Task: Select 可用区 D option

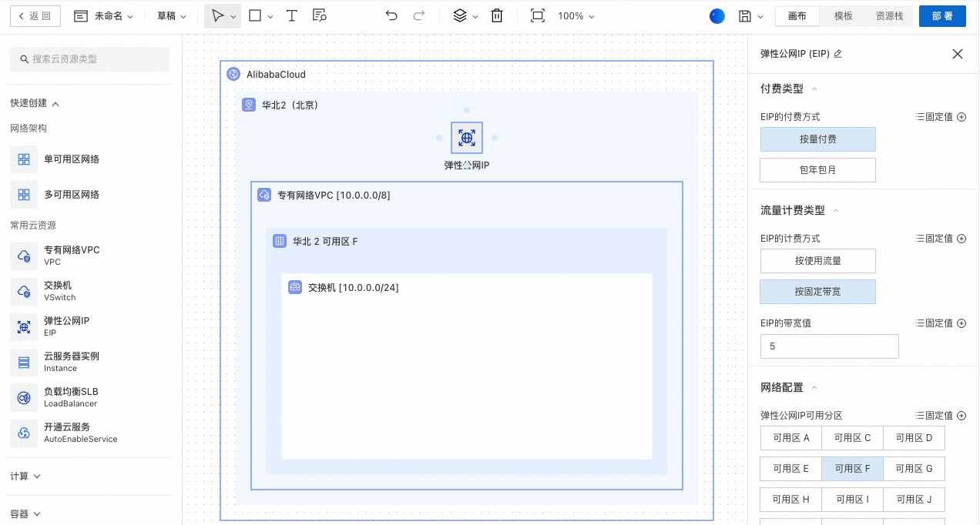Action: 915,438
